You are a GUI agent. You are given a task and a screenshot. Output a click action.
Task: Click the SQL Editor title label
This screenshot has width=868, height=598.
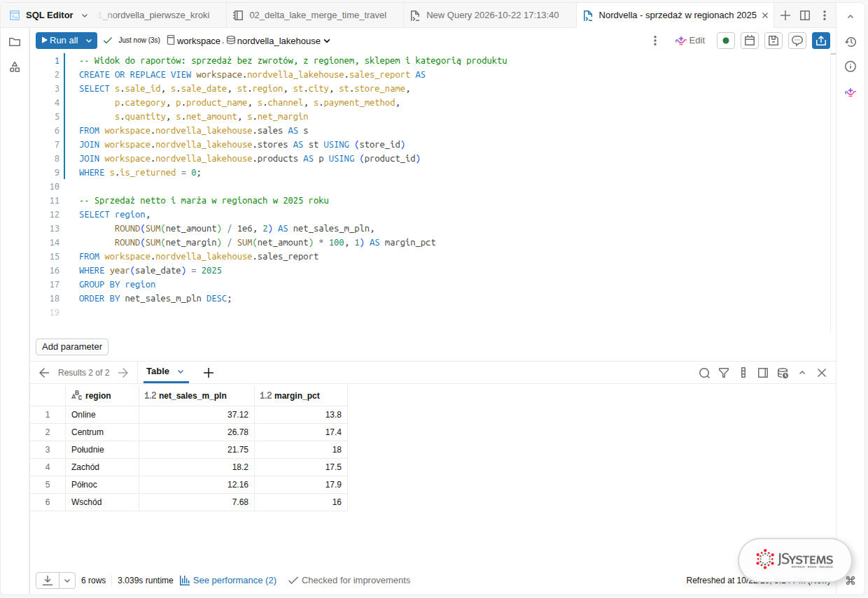point(50,15)
